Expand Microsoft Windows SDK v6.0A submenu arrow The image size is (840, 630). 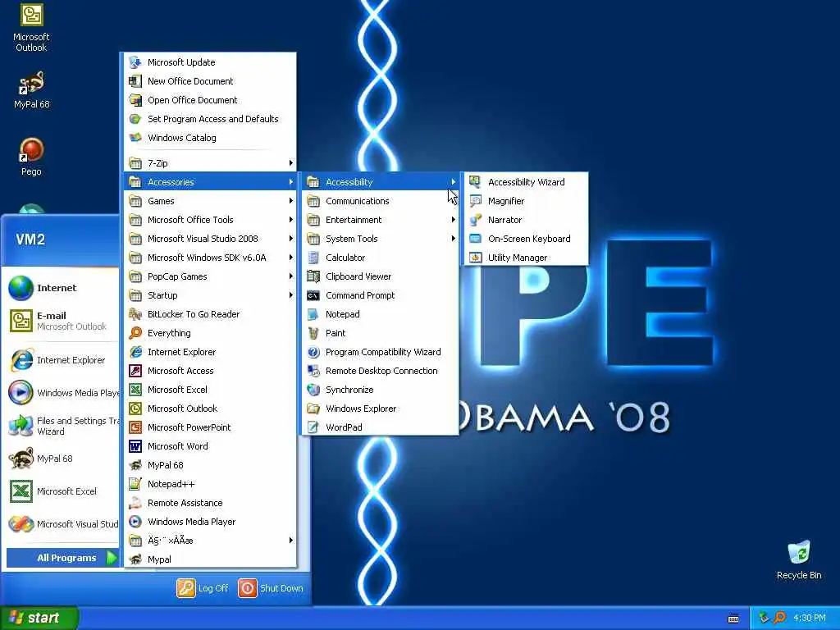[291, 258]
